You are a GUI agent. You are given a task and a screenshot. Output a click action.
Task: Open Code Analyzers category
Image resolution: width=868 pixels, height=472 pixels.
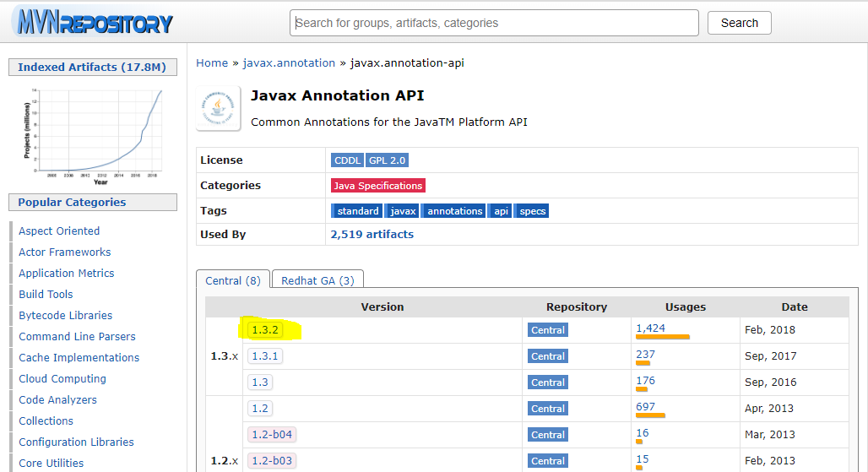point(57,399)
